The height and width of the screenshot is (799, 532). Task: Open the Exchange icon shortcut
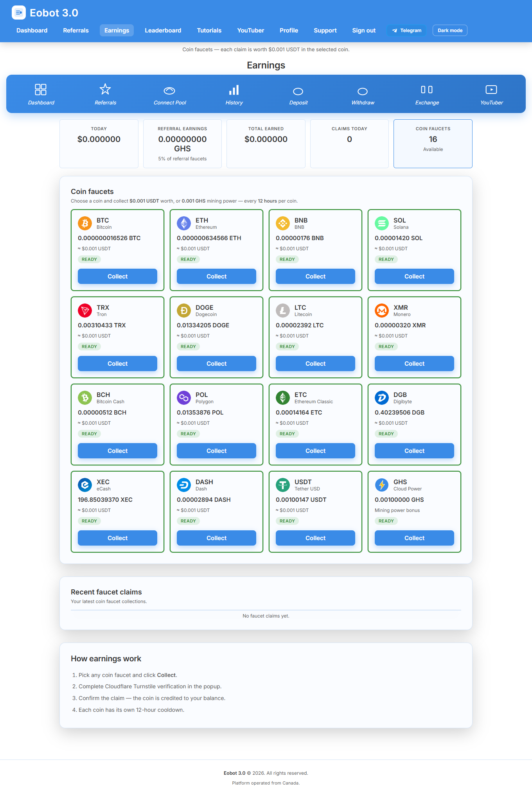(427, 90)
